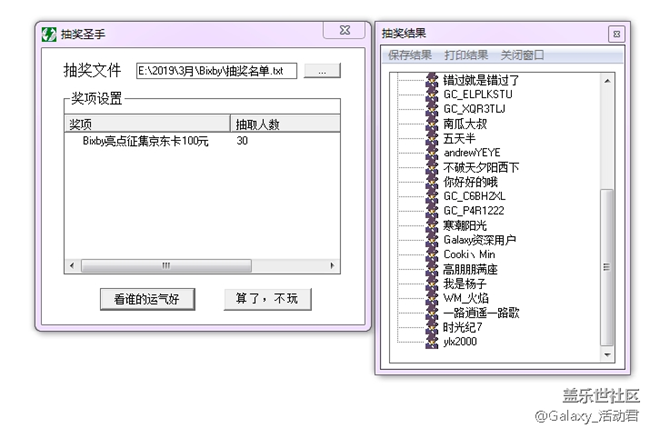Select winner name 错过就是错过了

point(481,80)
